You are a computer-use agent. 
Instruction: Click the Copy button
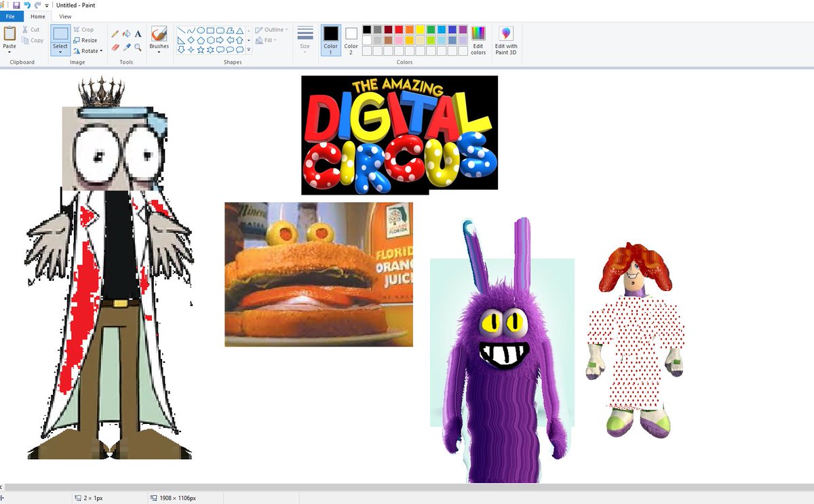tap(32, 40)
